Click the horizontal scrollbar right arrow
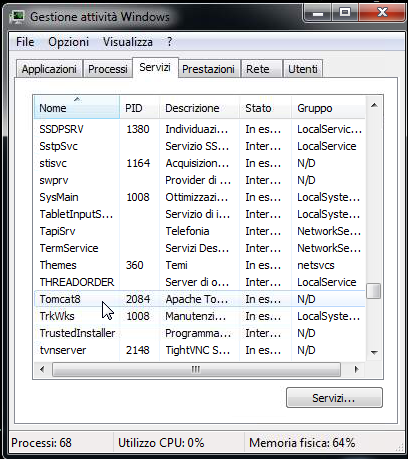The height and width of the screenshot is (459, 408). pyautogui.click(x=356, y=369)
